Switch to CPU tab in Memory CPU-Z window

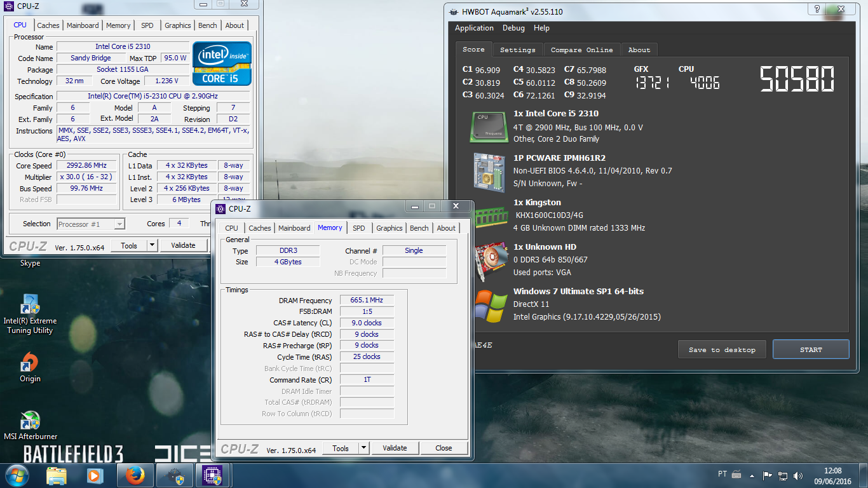coord(231,228)
